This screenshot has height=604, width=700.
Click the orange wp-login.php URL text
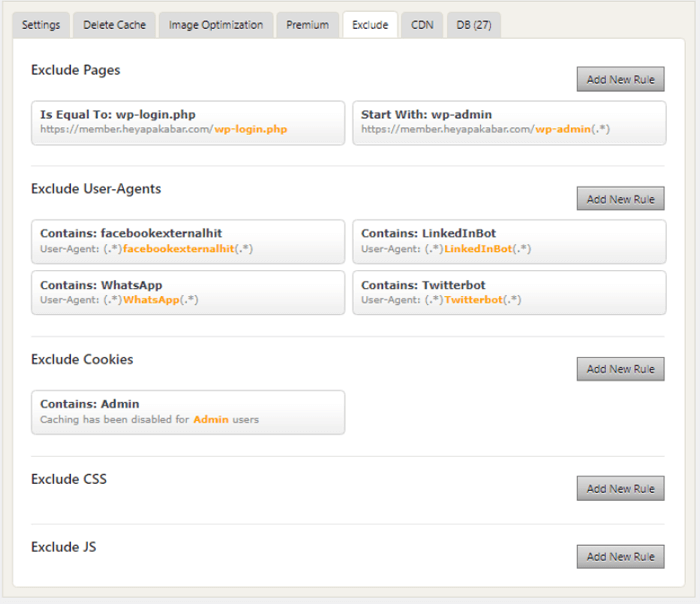pyautogui.click(x=251, y=129)
